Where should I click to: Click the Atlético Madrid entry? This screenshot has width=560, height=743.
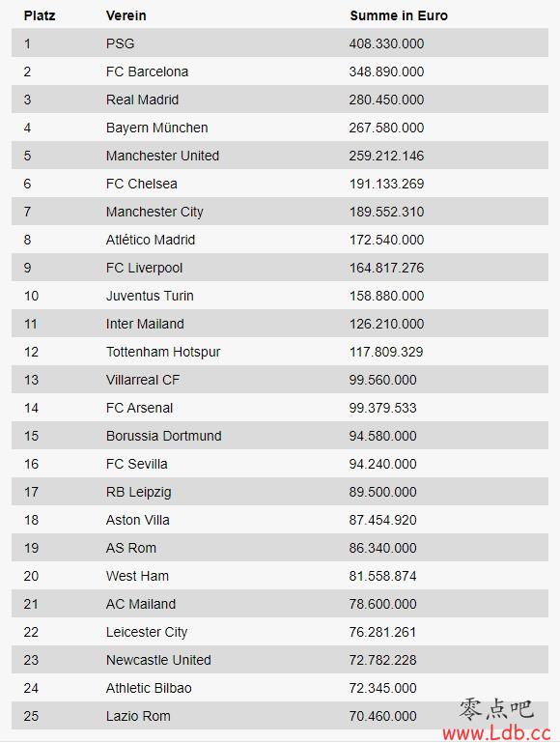click(151, 240)
